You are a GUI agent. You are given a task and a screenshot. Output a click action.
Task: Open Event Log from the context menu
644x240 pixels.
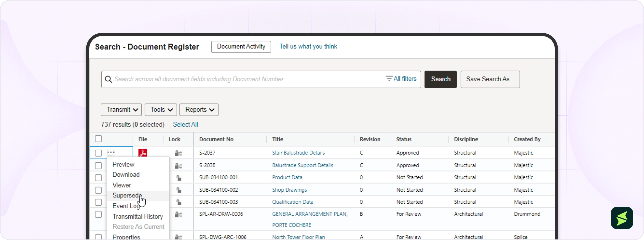(126, 206)
